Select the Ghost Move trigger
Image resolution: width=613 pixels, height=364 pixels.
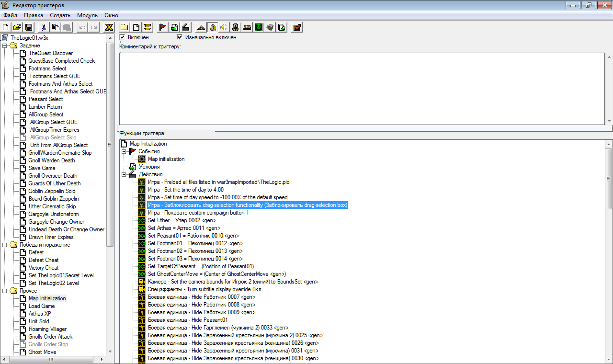pyautogui.click(x=42, y=352)
